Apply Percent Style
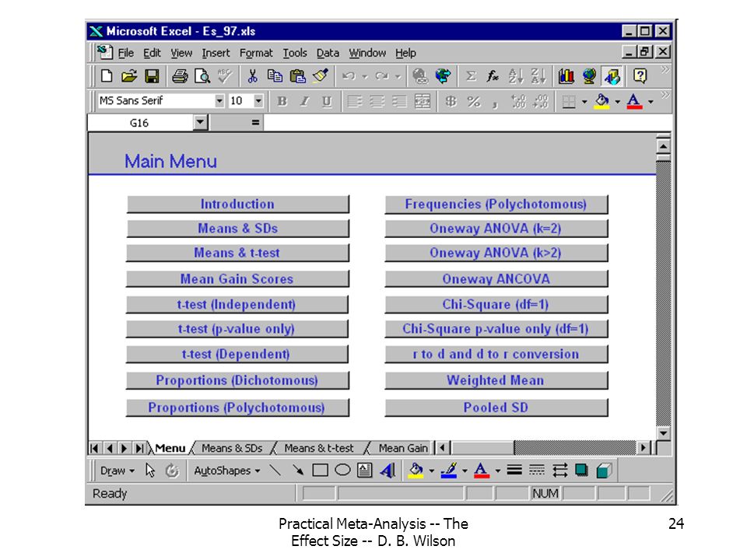 [x=473, y=101]
